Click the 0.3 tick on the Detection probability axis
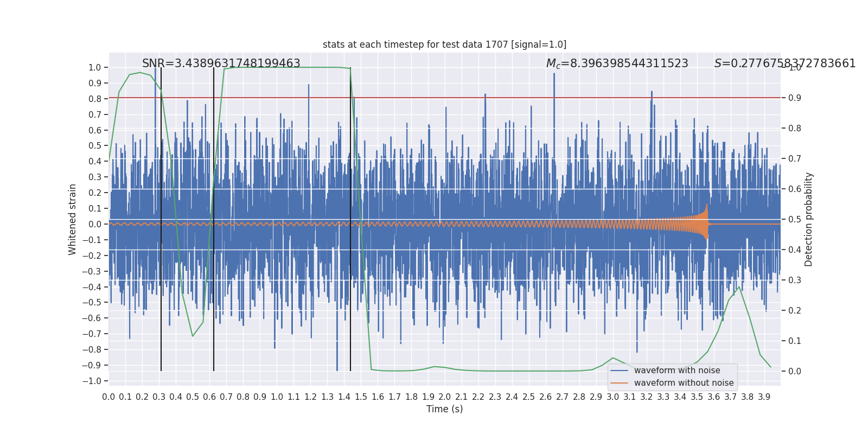The width and height of the screenshot is (868, 434). click(x=795, y=280)
